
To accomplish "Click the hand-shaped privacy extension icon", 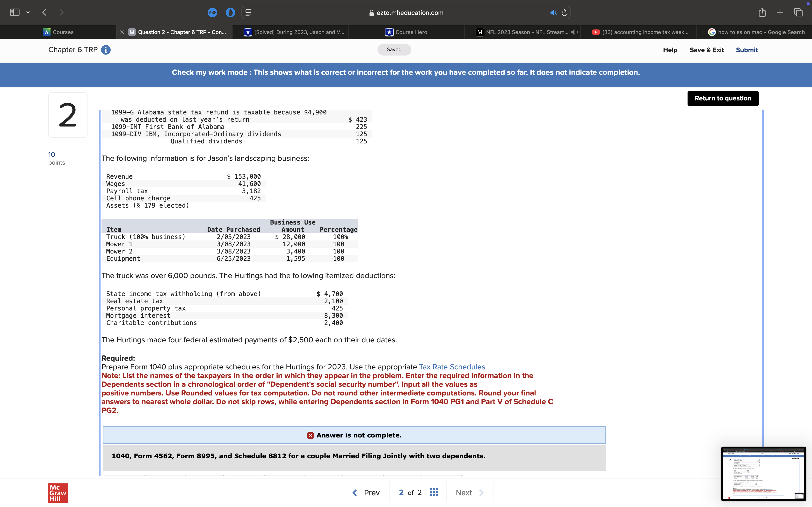I will coord(230,13).
